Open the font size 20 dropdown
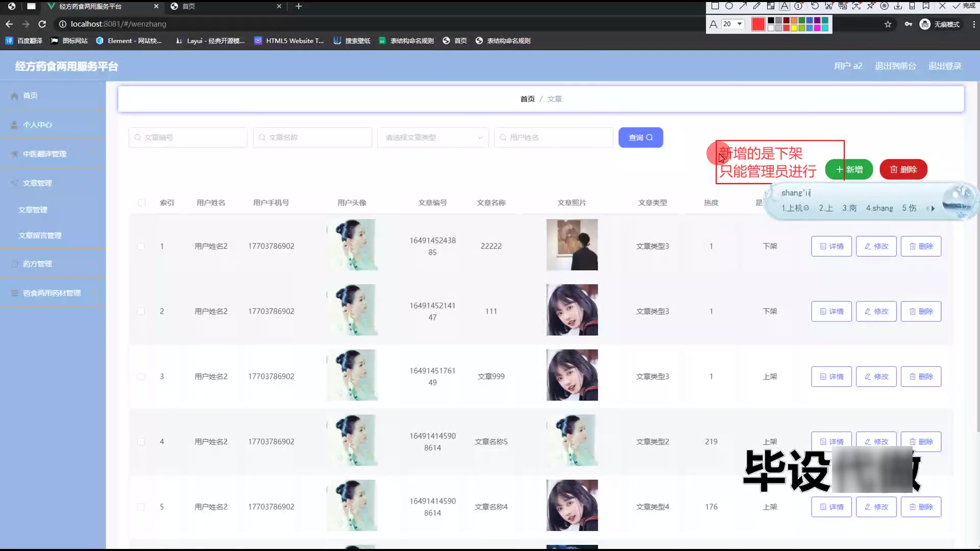 tap(733, 24)
